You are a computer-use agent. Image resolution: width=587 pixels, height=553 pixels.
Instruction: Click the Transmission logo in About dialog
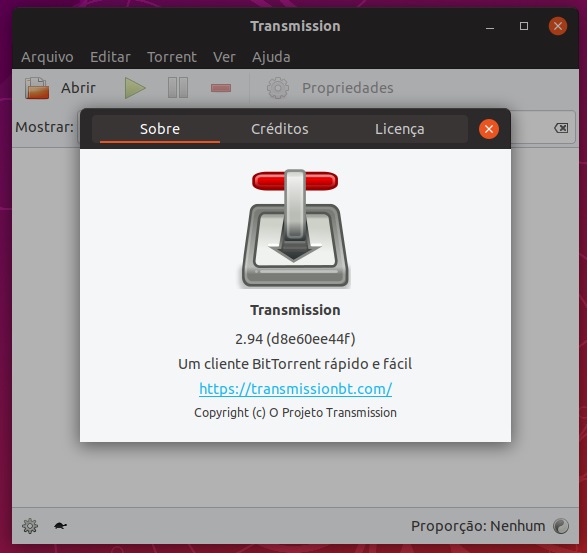(295, 228)
